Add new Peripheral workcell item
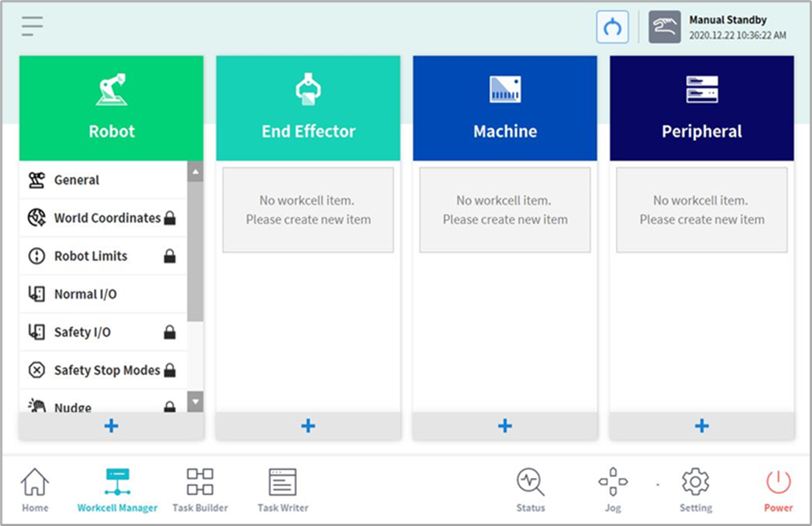The height and width of the screenshot is (526, 812). coord(702,426)
